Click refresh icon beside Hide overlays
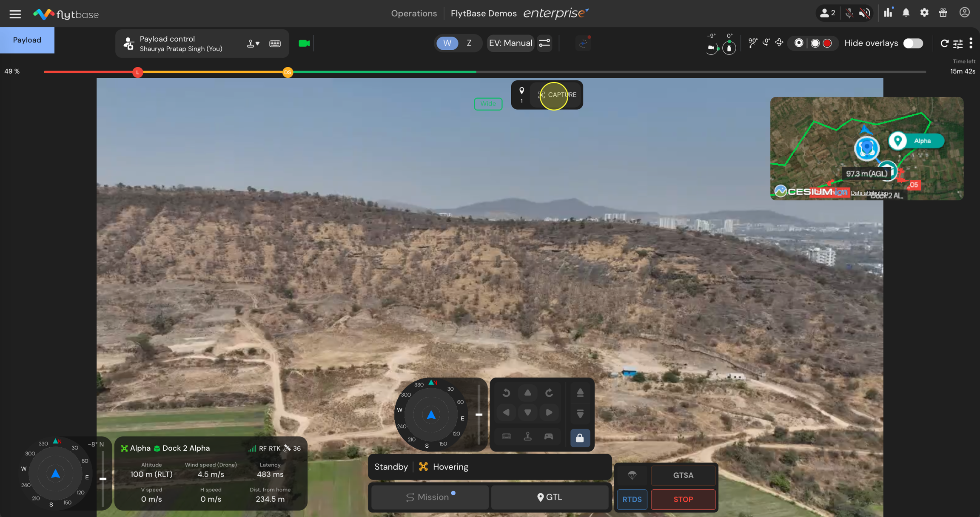980x517 pixels. tap(944, 43)
